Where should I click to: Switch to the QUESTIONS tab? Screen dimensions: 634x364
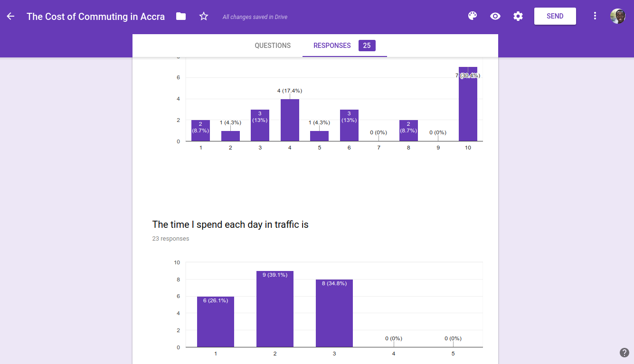[x=273, y=46]
